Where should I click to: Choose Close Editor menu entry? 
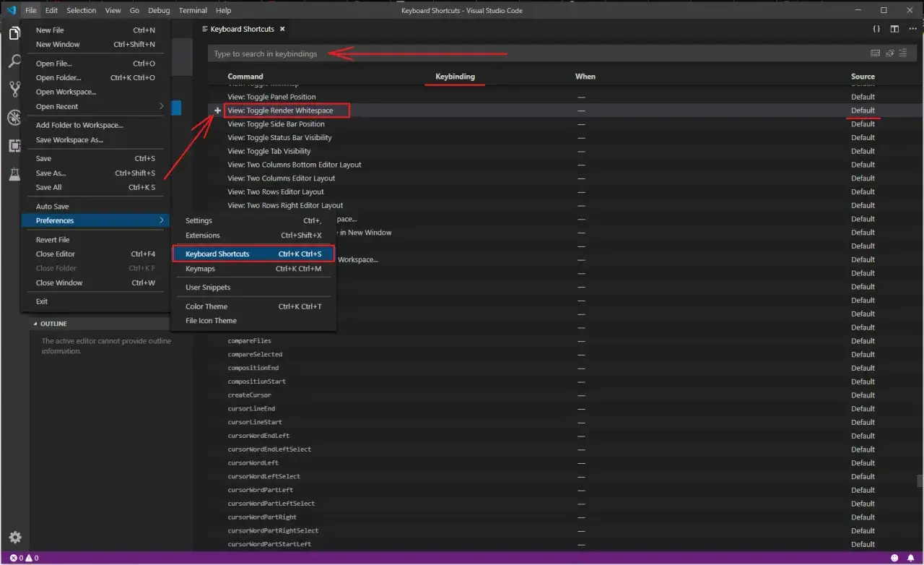coord(95,254)
